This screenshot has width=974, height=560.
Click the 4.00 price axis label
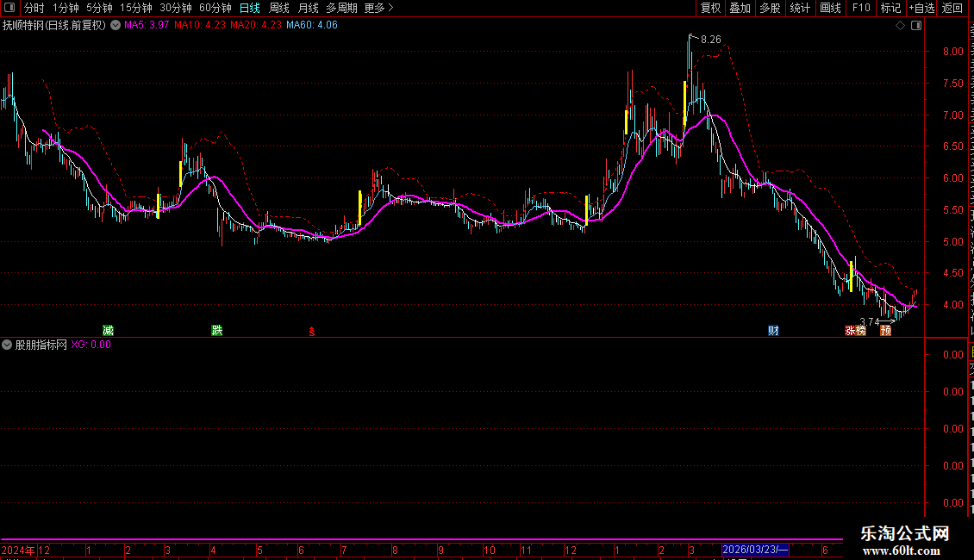coord(952,305)
